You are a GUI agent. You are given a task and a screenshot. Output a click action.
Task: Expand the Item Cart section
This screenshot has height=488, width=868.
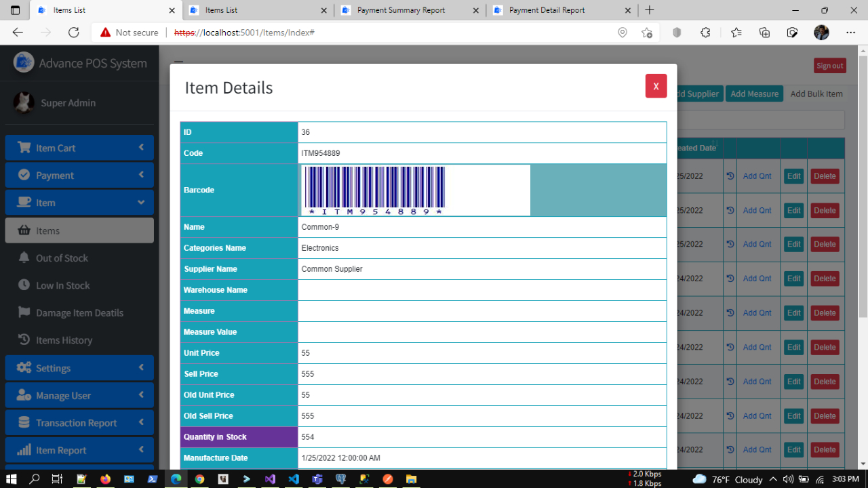click(x=142, y=148)
